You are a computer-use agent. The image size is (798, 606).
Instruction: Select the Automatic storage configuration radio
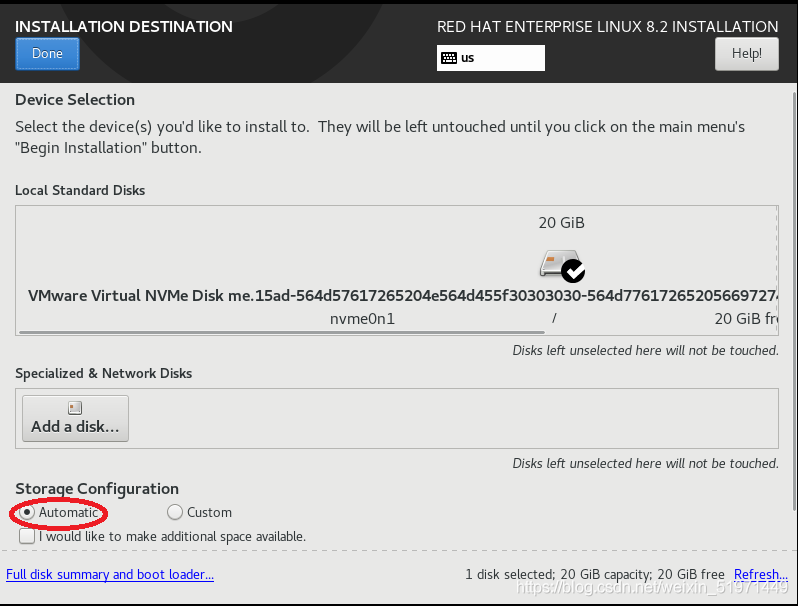pyautogui.click(x=26, y=512)
